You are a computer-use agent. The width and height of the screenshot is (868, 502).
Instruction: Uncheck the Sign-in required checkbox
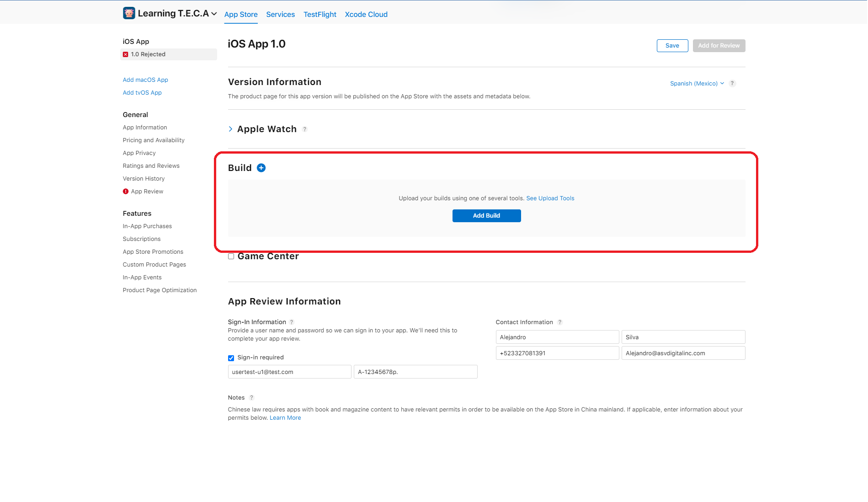click(231, 358)
